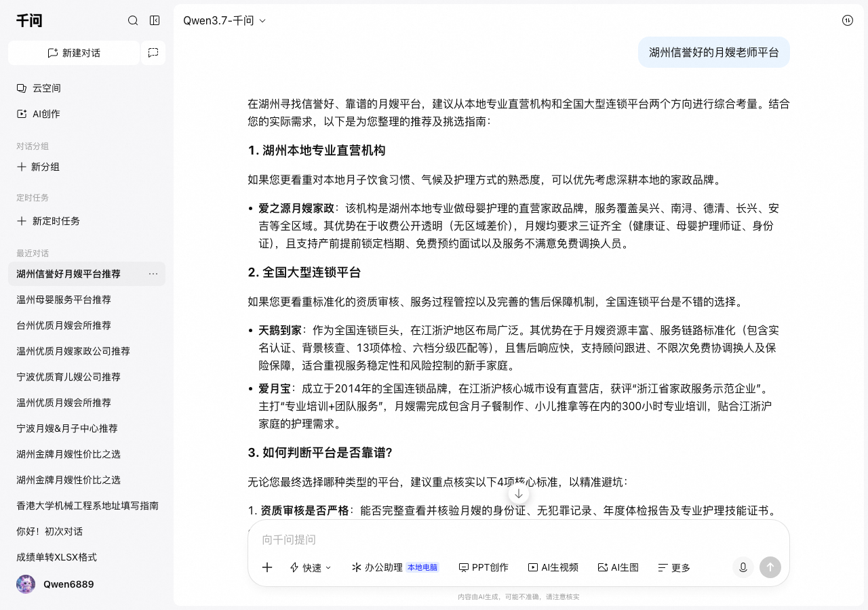
Task: Focus the 向千问提问 input field
Action: 519,540
